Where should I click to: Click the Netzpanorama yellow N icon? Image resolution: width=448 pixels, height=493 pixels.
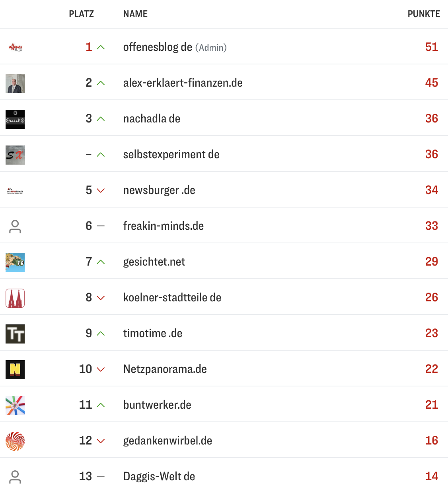coord(15,370)
